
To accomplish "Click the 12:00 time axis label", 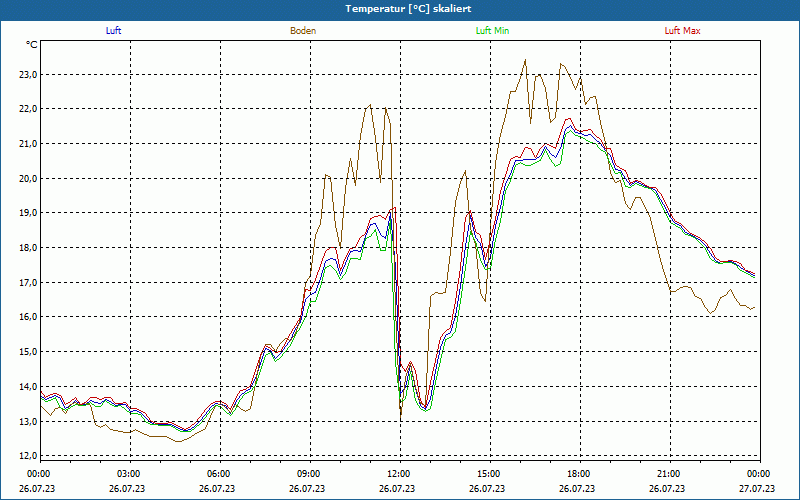I will pos(398,474).
